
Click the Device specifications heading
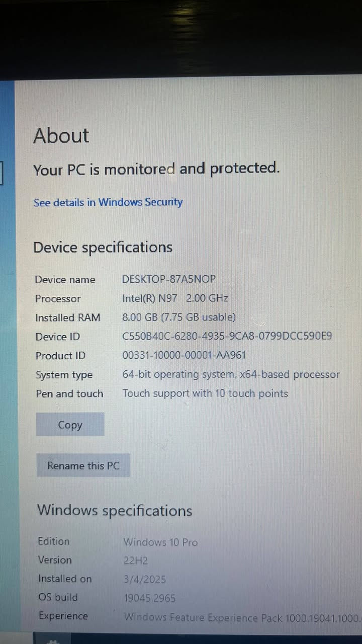tap(103, 248)
